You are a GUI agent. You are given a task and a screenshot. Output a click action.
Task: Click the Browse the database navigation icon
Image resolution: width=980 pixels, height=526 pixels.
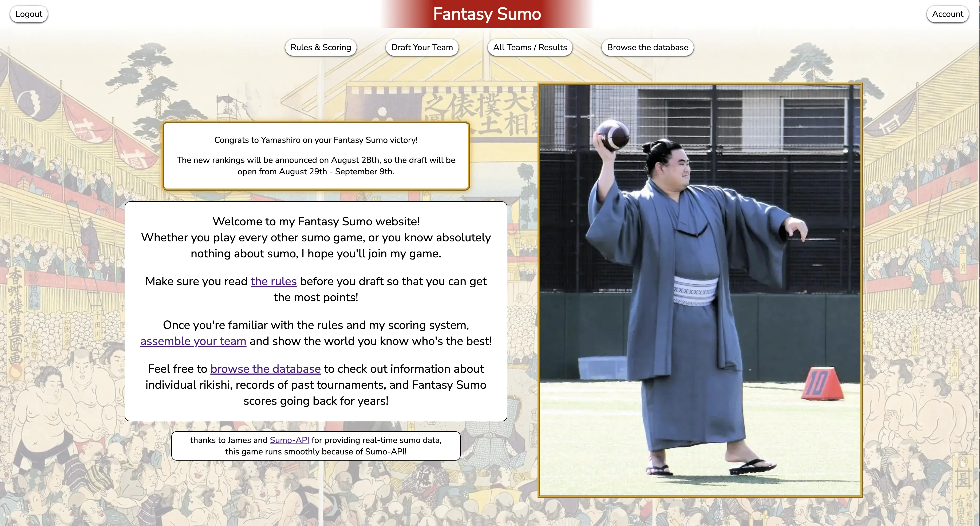pyautogui.click(x=647, y=47)
